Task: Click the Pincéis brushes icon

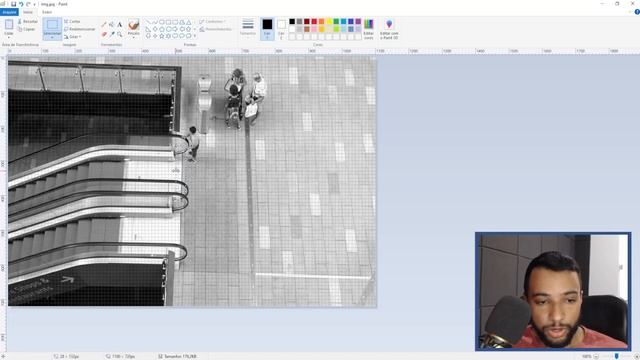Action: coord(133,24)
